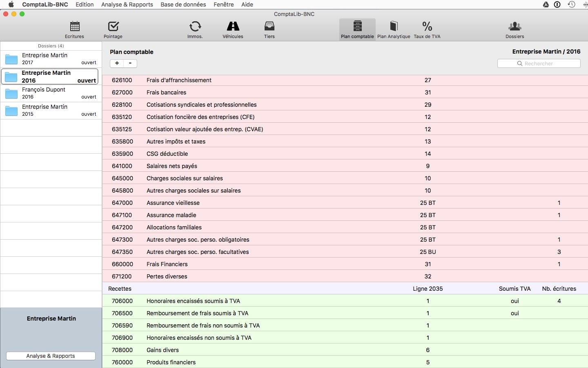Click the Ligne 2035 column header
The width and height of the screenshot is (588, 368).
pos(428,289)
